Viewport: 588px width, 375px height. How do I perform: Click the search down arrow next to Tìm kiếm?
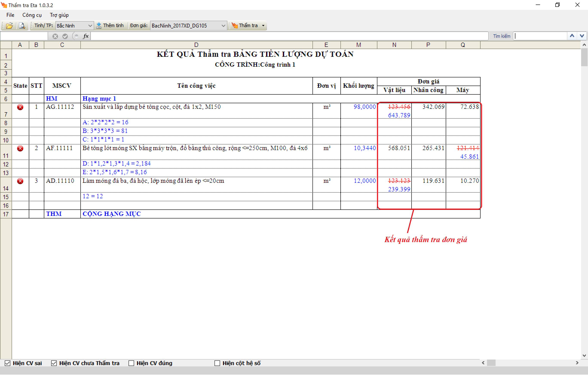click(582, 36)
